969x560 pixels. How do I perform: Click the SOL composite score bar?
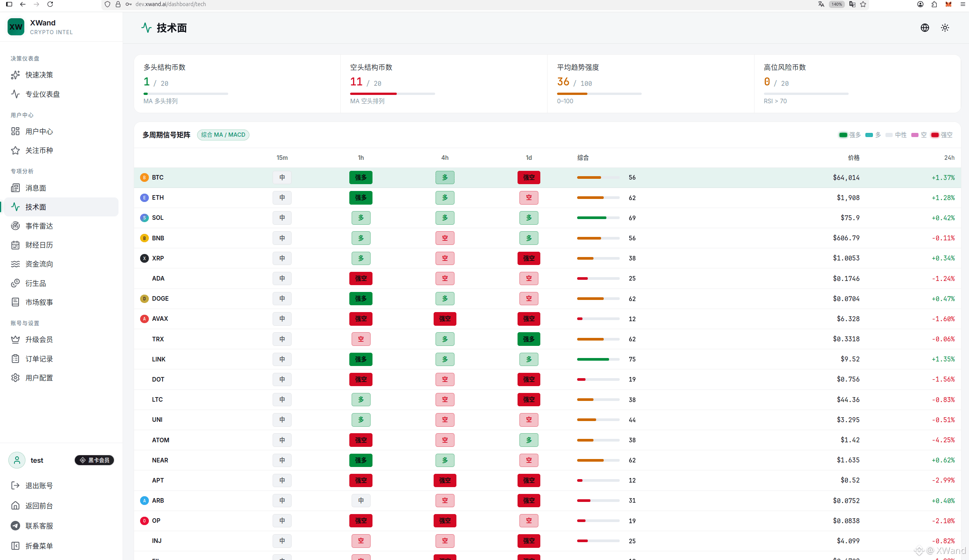tap(598, 218)
